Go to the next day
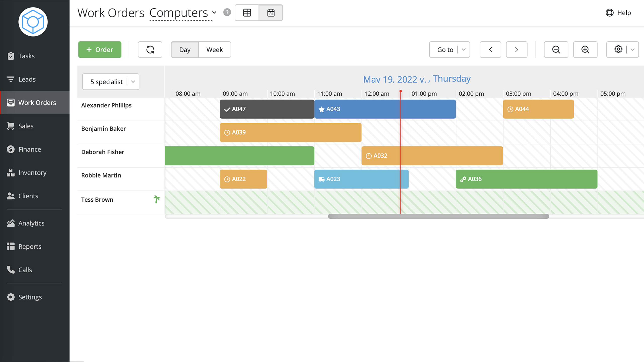 517,50
